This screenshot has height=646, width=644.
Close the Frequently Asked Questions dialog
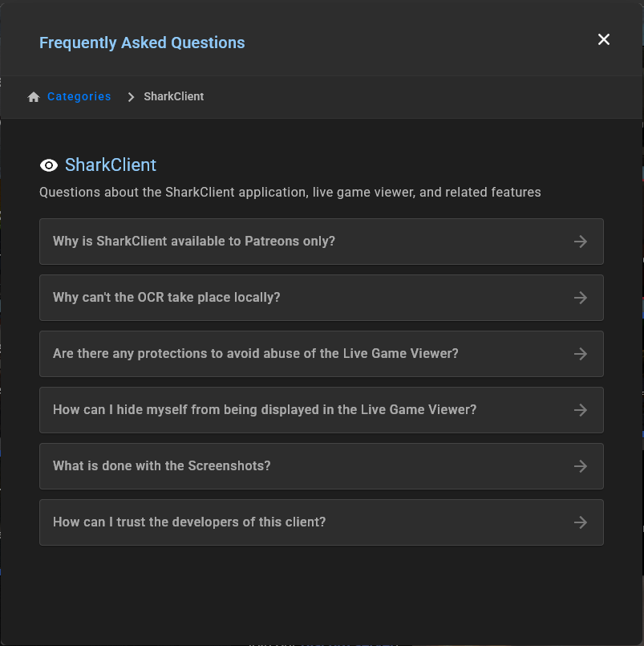pyautogui.click(x=604, y=39)
